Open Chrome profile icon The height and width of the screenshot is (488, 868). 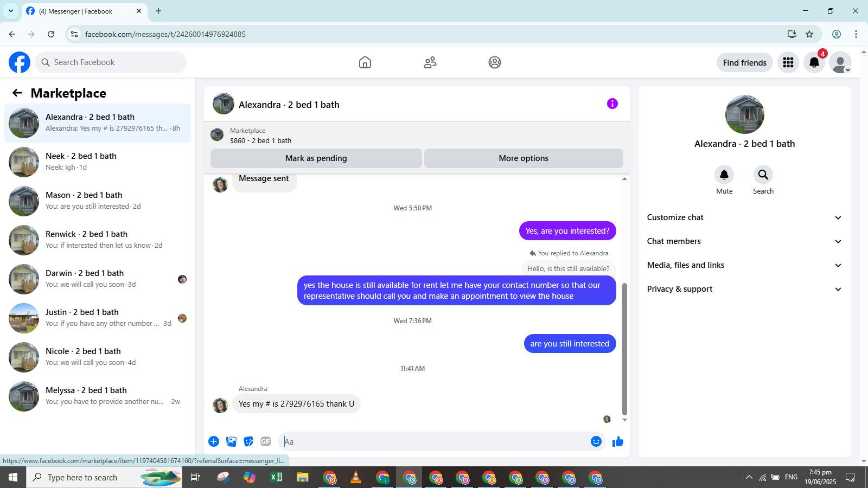coord(837,34)
